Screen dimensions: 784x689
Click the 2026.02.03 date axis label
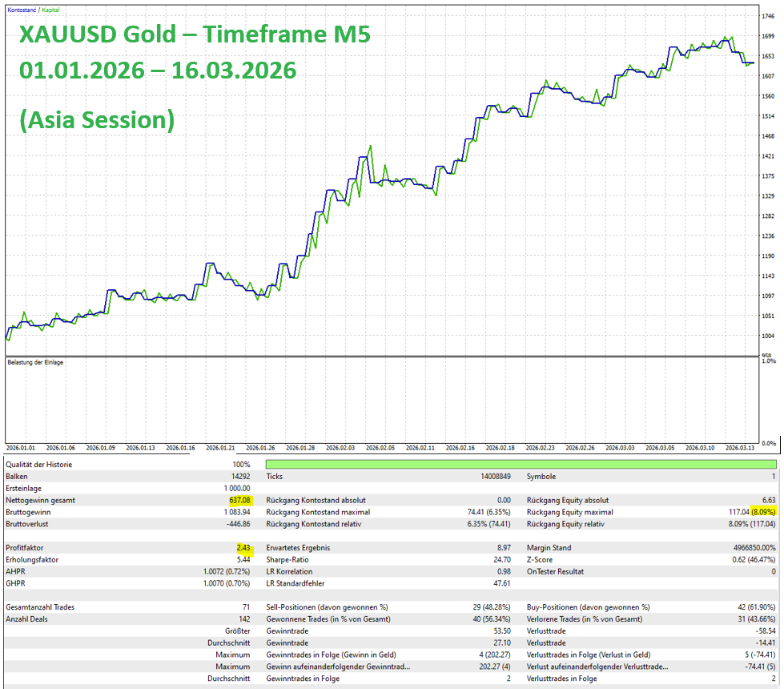(x=340, y=448)
